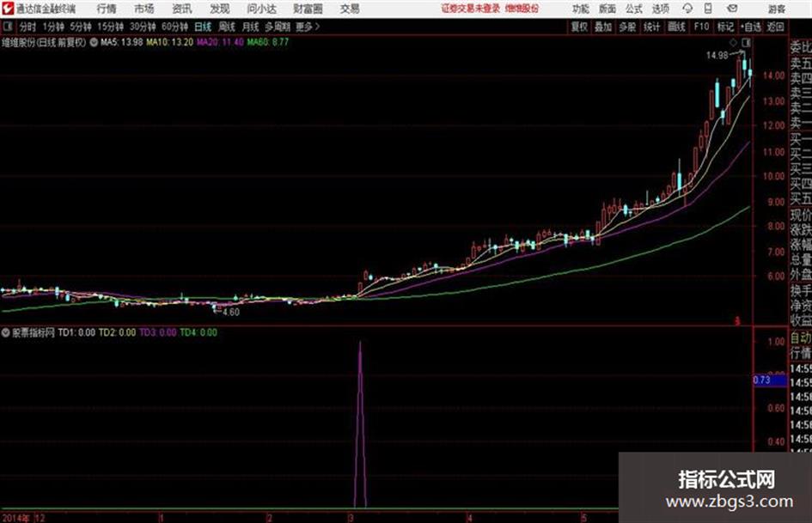Click the 游客 user account label
812x523 pixels.
click(776, 9)
